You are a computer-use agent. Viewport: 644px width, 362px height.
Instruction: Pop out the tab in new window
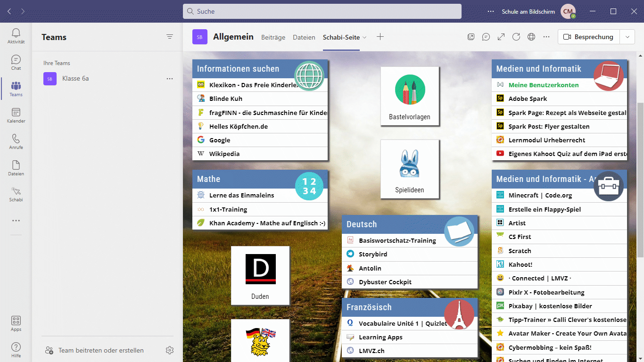(471, 37)
